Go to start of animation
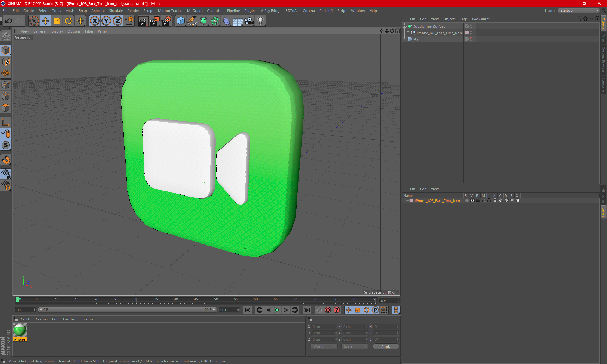Screen dimensions: 607x364 248,310
